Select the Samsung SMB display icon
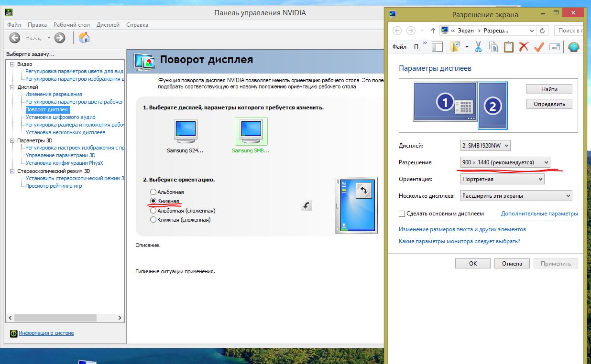This screenshot has width=591, height=364. 251,131
